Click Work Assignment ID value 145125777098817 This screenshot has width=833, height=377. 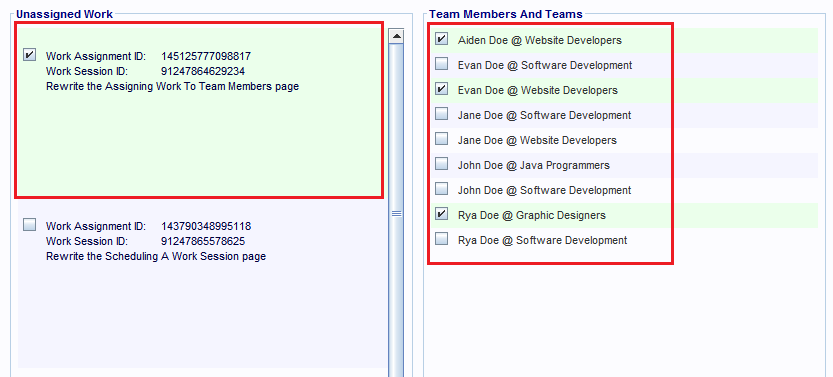pyautogui.click(x=206, y=56)
